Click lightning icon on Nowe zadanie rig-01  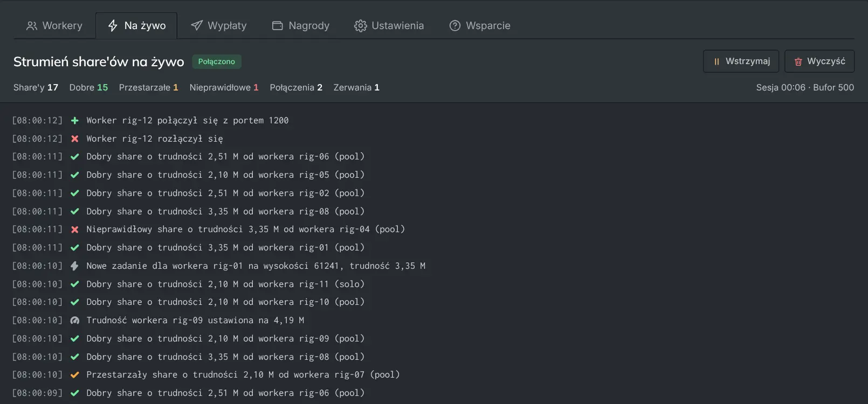click(x=75, y=266)
